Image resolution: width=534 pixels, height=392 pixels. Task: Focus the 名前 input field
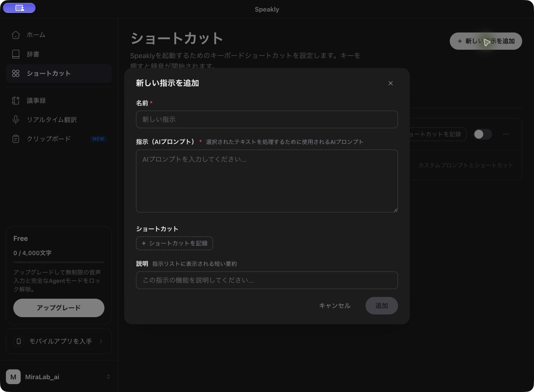[x=267, y=120]
